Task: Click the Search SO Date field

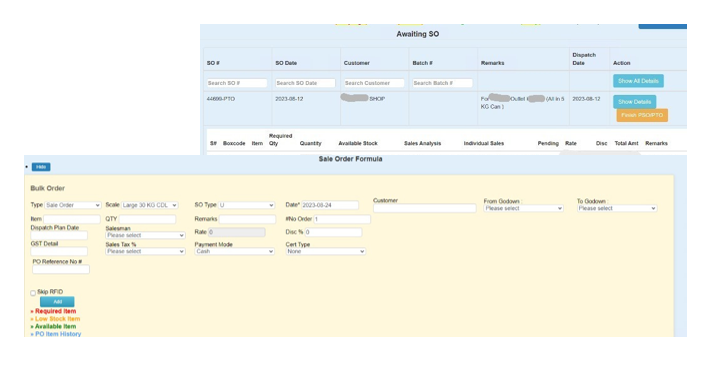Action: (x=305, y=83)
